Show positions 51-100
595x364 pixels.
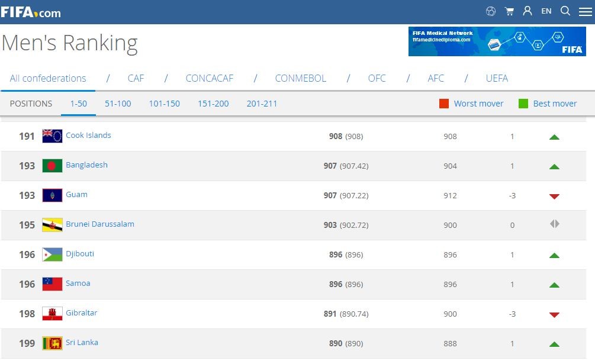pos(118,104)
